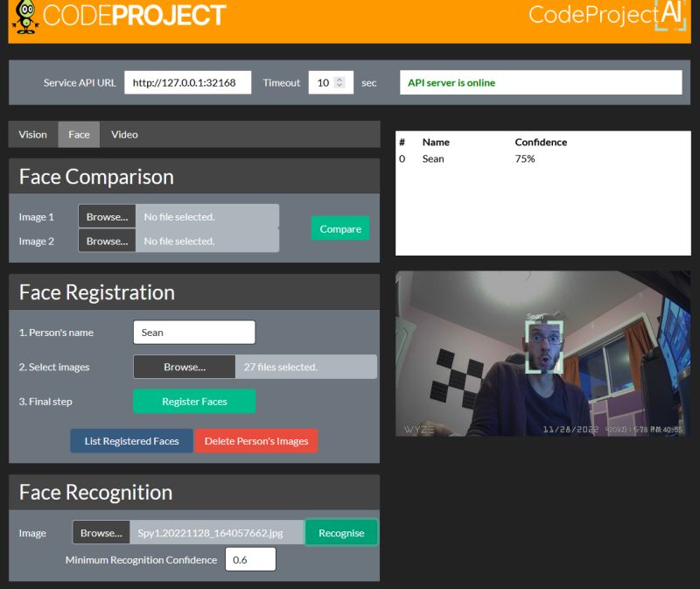Switch to the Vision tab
The height and width of the screenshot is (589, 700).
[32, 134]
